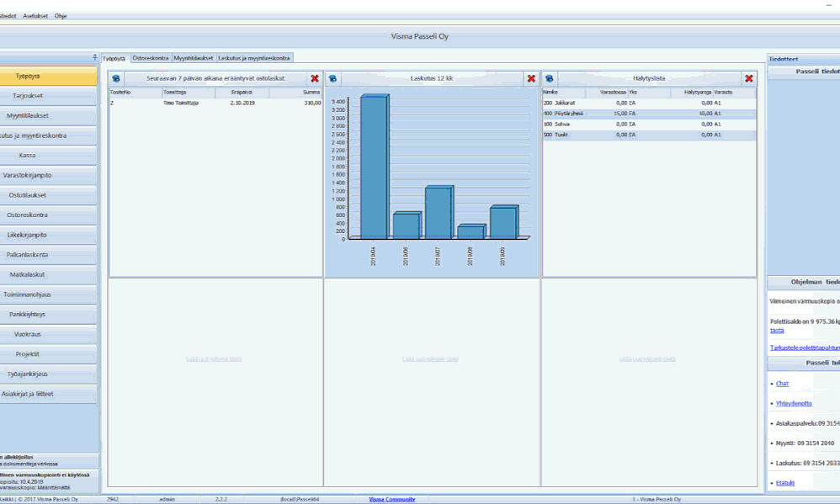Screen dimensions: 840x504
Task: Open Myyntitilaukset from the sidebar
Action: (x=48, y=115)
